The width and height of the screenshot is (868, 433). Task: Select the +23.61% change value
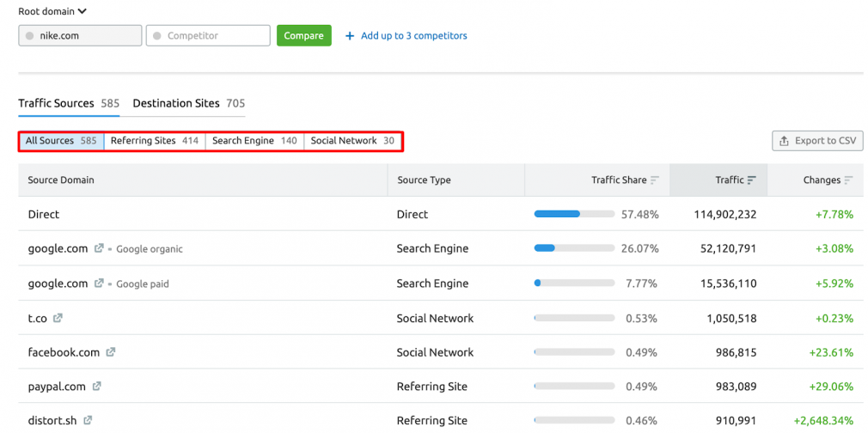click(x=831, y=352)
